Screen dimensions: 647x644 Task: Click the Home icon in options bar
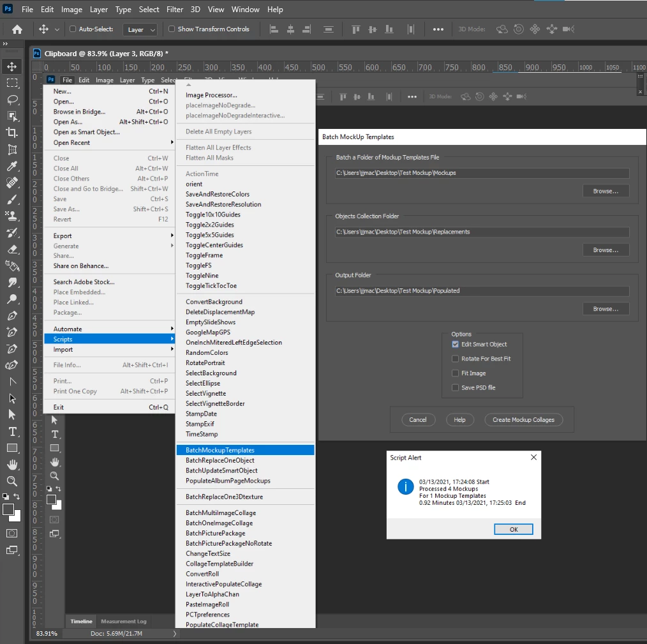[x=17, y=29]
